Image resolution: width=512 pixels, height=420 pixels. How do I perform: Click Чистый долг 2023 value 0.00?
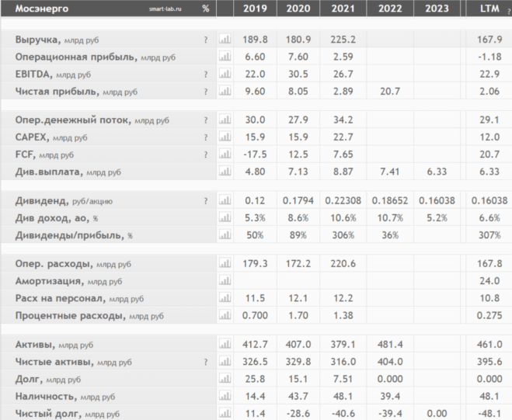coord(437,414)
